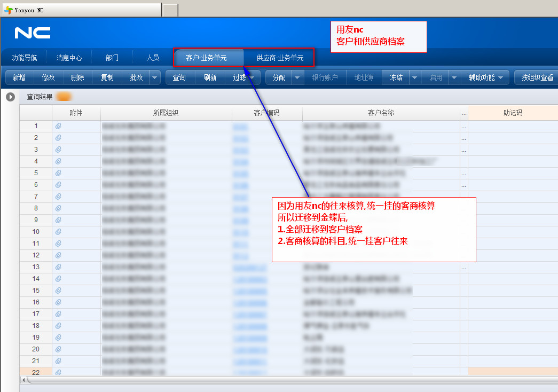Click the paperclip icon in row 10
Image resolution: width=558 pixels, height=392 pixels.
[x=58, y=232]
